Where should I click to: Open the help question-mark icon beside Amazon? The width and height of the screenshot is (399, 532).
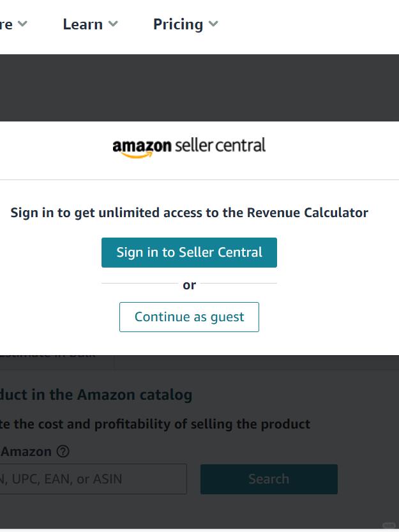coord(63,452)
